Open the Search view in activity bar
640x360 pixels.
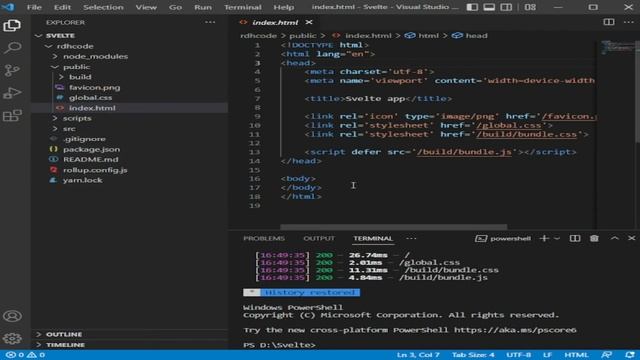12,48
